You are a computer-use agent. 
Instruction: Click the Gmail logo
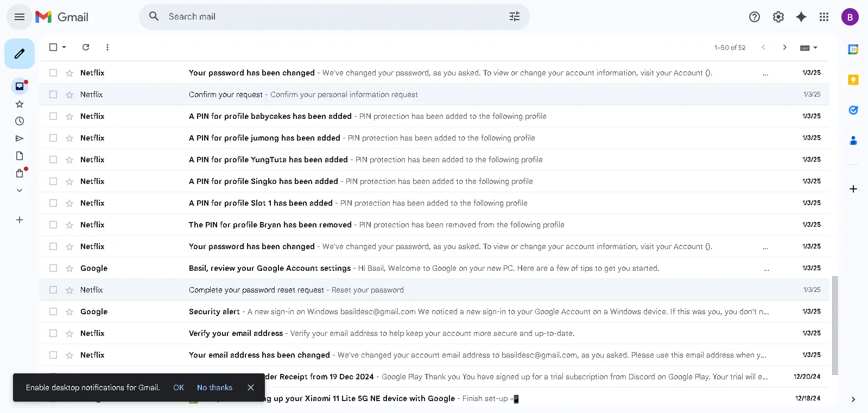click(62, 17)
